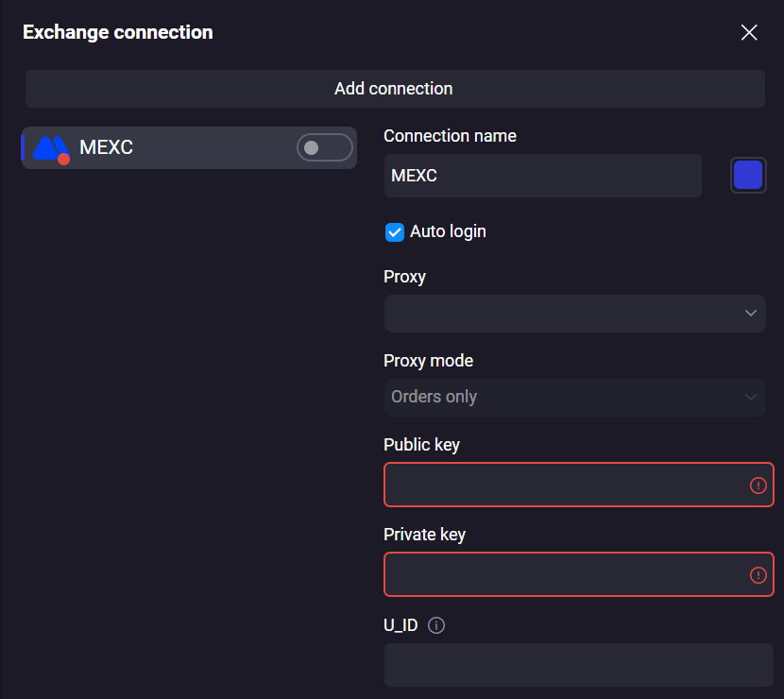The height and width of the screenshot is (699, 784).
Task: Click the Exchange connection title
Action: tap(117, 32)
